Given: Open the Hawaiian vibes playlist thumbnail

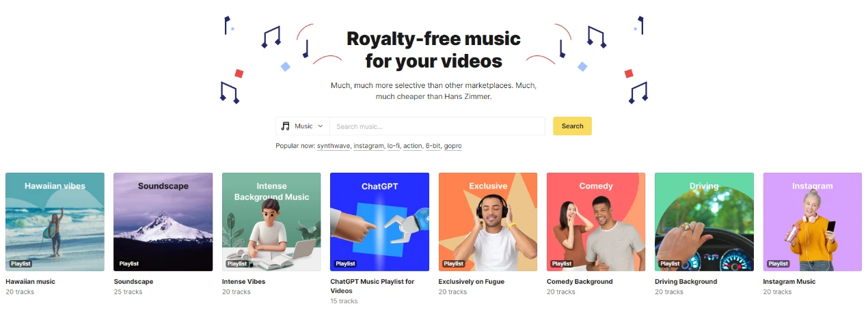Looking at the screenshot, I should (55, 222).
